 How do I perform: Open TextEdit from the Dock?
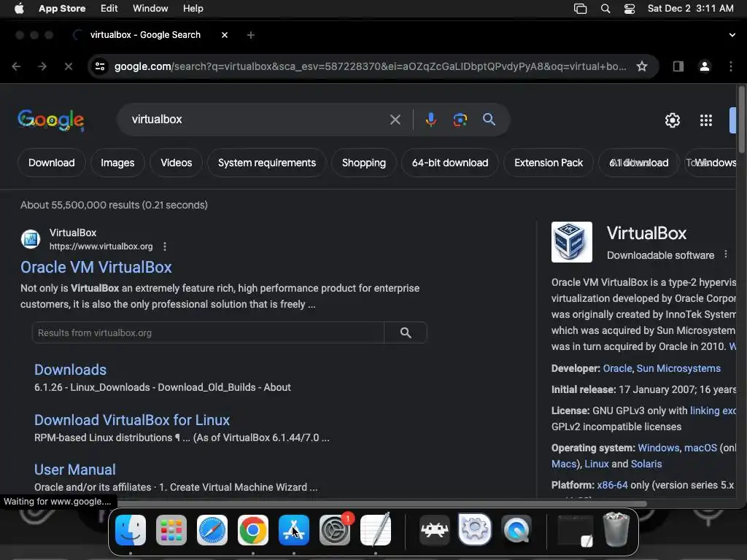pyautogui.click(x=376, y=530)
